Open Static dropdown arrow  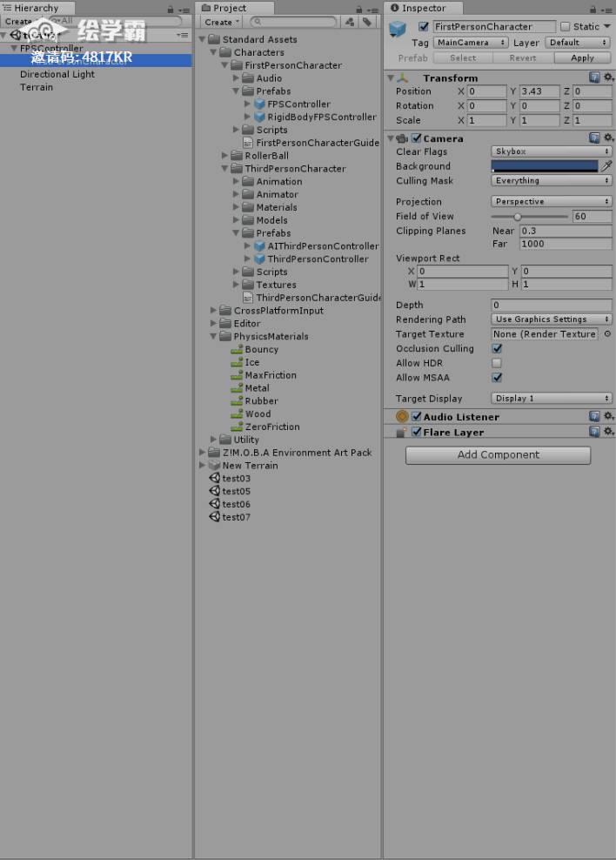click(607, 26)
